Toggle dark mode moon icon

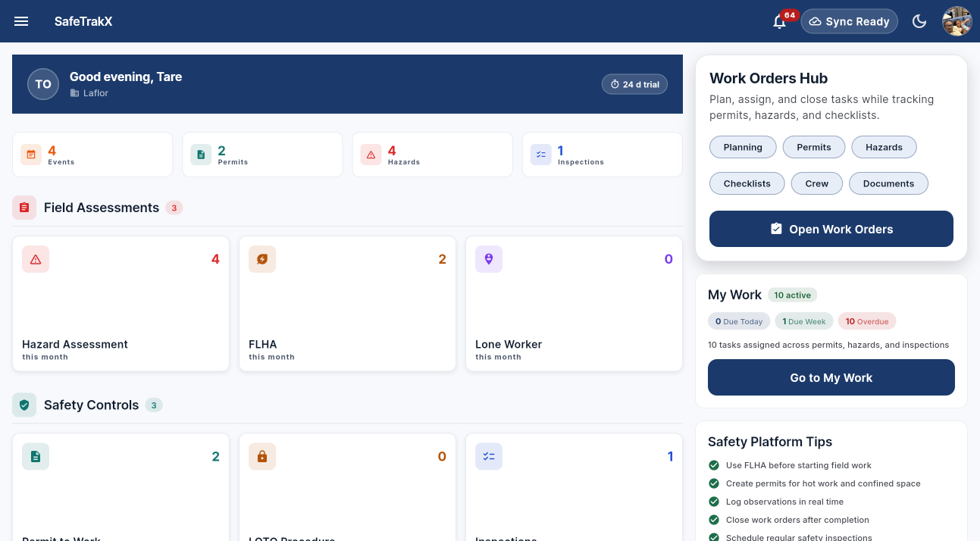[919, 21]
